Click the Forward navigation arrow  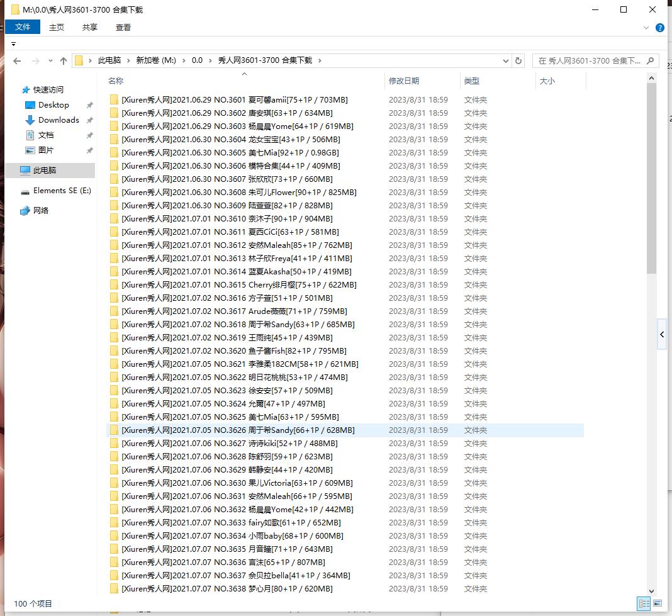(36, 61)
